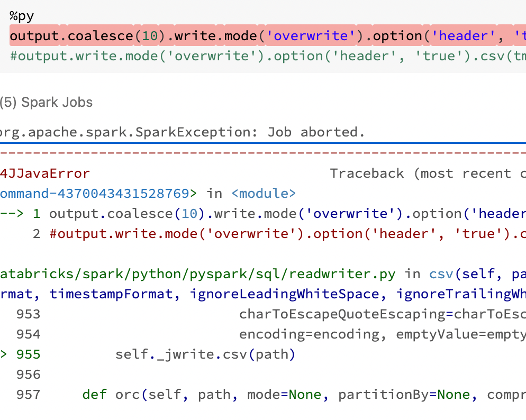Image resolution: width=526 pixels, height=420 pixels.
Task: Click line number 956 in traceback
Action: [28, 375]
